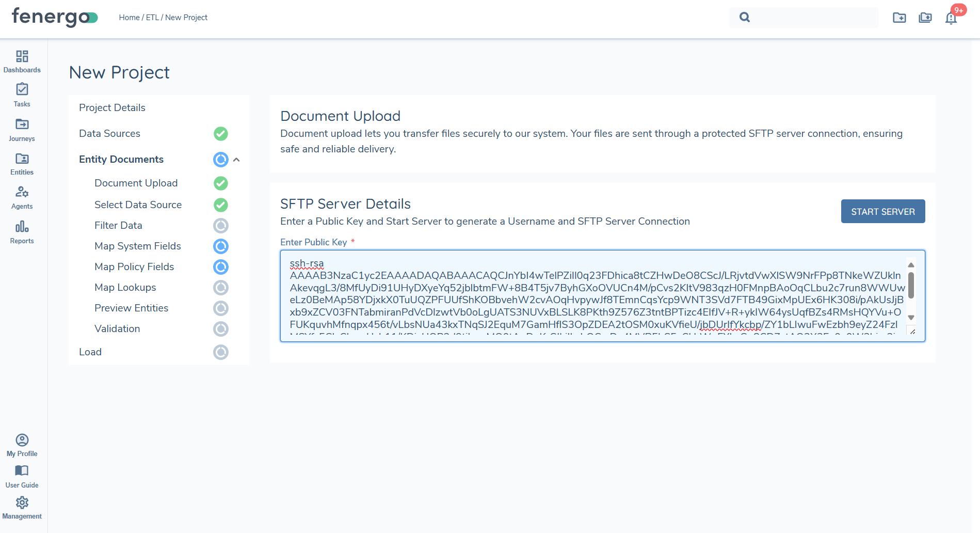
Task: Navigate to Entities using its sidebar icon
Action: click(x=22, y=163)
